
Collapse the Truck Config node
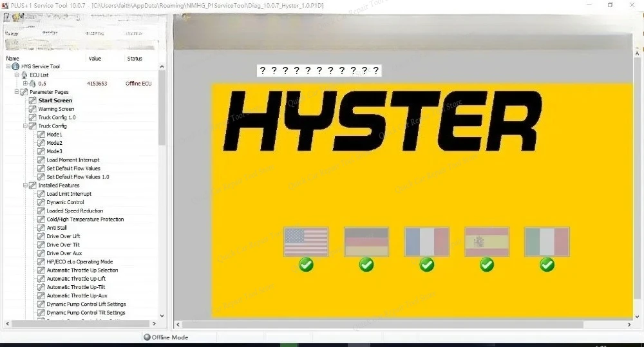tap(25, 126)
